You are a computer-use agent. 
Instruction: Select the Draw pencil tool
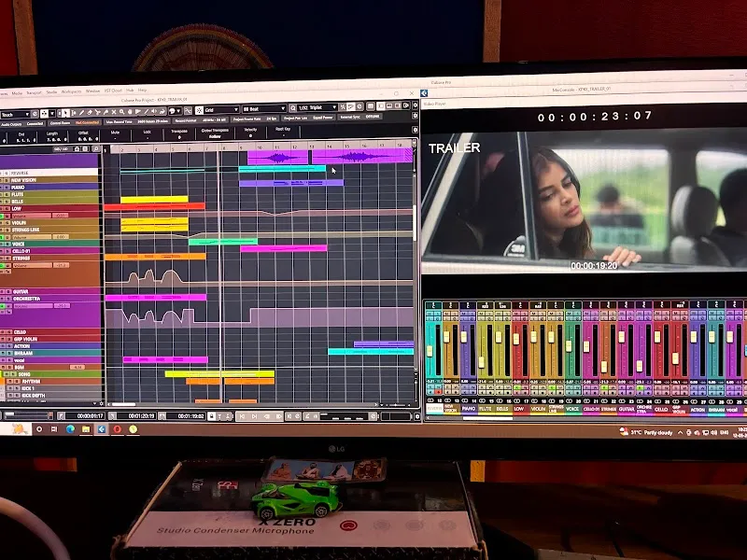82,112
